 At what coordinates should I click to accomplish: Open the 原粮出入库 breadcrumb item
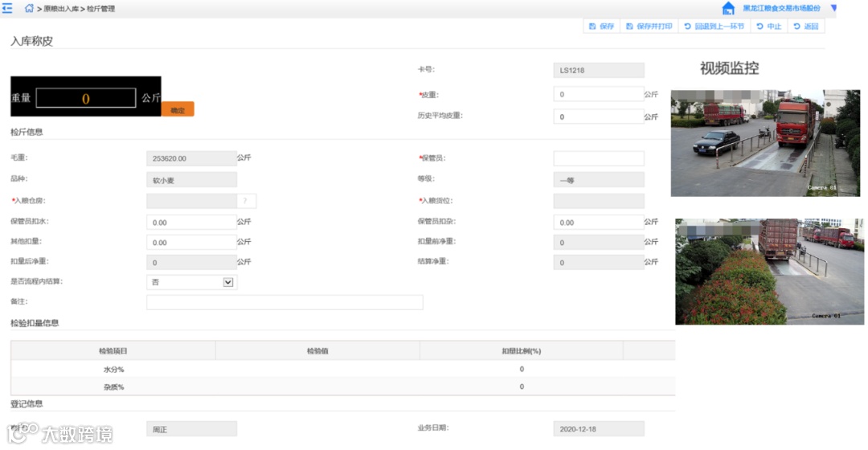[61, 9]
